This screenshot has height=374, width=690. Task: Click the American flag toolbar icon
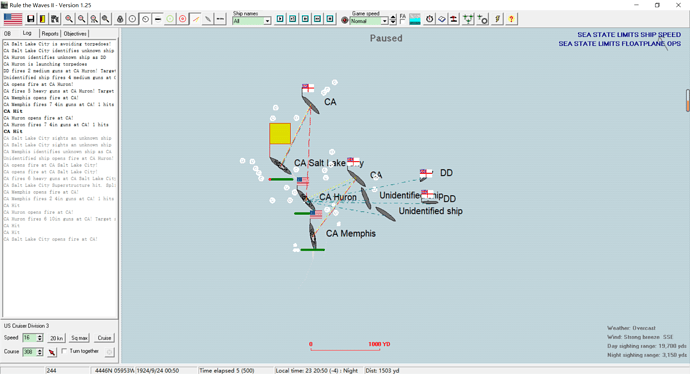(x=13, y=19)
